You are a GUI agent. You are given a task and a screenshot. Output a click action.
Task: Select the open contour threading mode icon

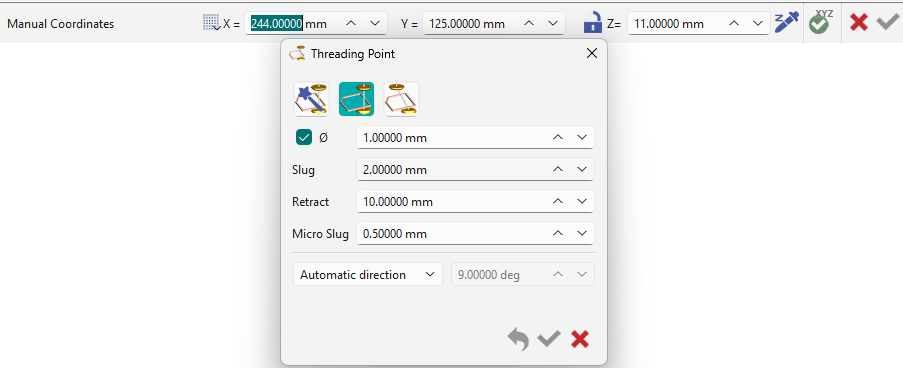401,98
